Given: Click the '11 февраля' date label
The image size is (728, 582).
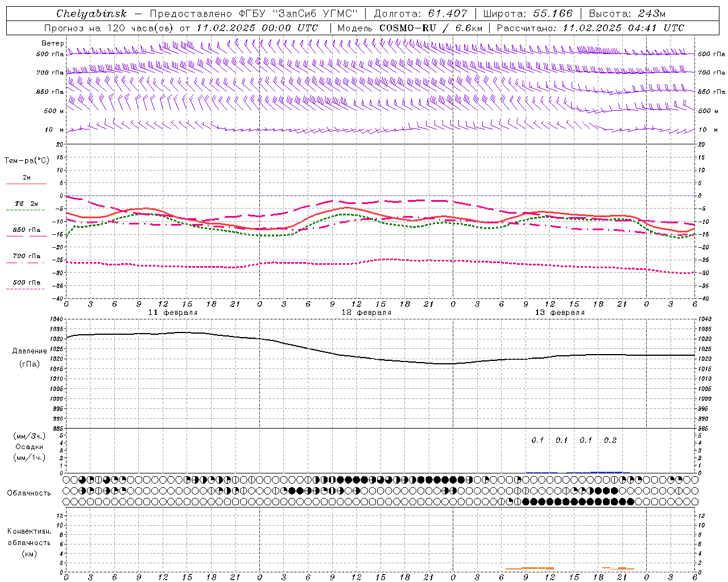Looking at the screenshot, I should point(173,313).
